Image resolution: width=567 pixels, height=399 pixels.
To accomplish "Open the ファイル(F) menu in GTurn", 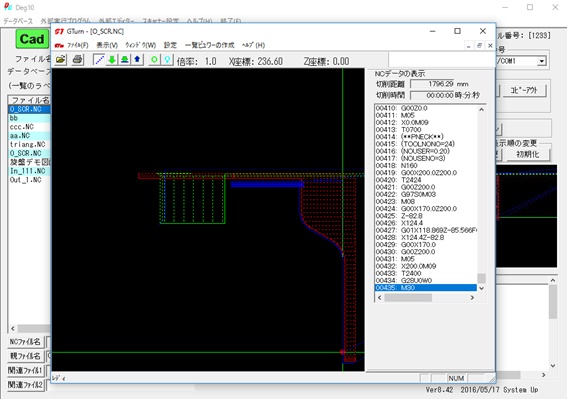I will [77, 45].
